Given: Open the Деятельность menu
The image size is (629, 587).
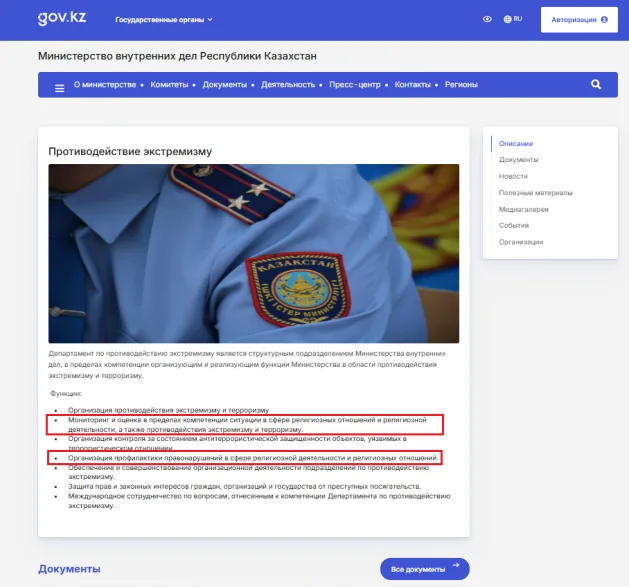Looking at the screenshot, I should pos(288,85).
